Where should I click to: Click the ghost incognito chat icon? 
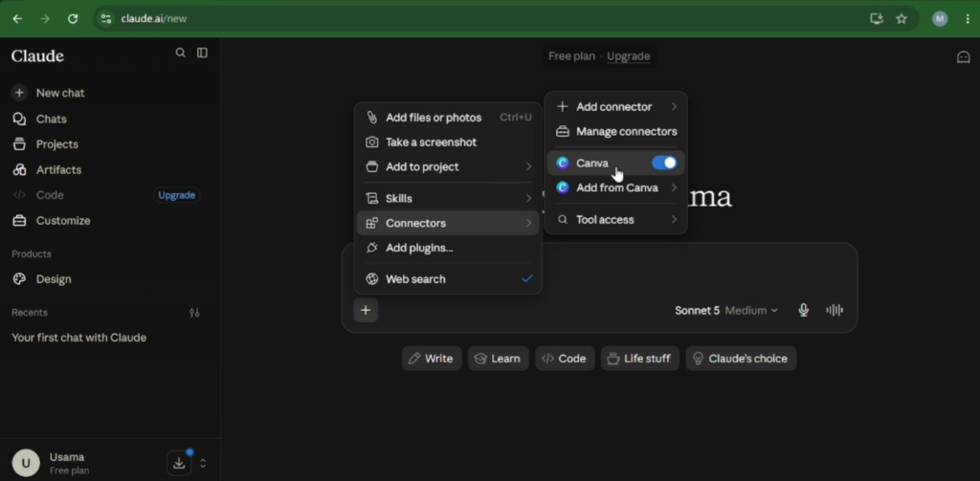click(963, 57)
